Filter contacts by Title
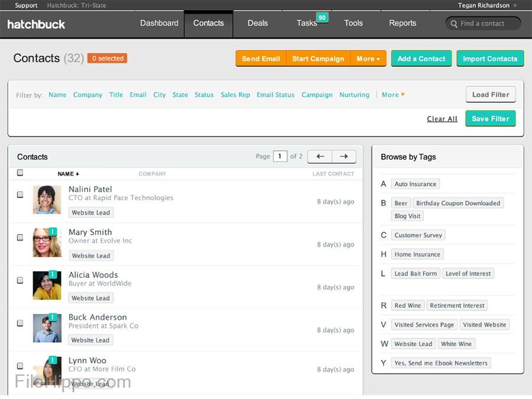 (x=116, y=95)
